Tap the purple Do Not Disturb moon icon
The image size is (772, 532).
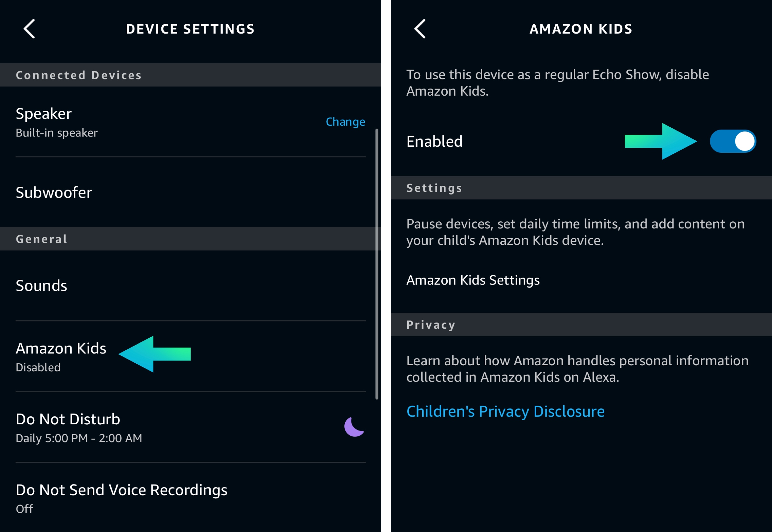click(354, 427)
